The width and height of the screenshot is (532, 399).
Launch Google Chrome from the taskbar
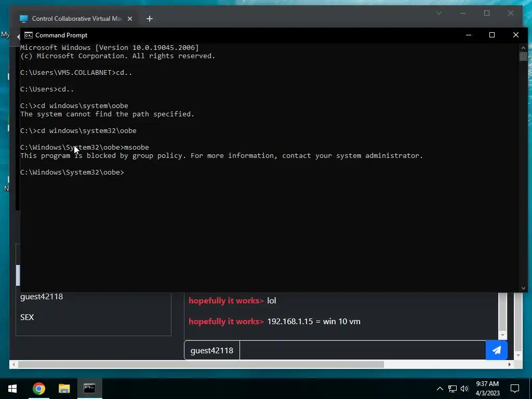coord(38,389)
